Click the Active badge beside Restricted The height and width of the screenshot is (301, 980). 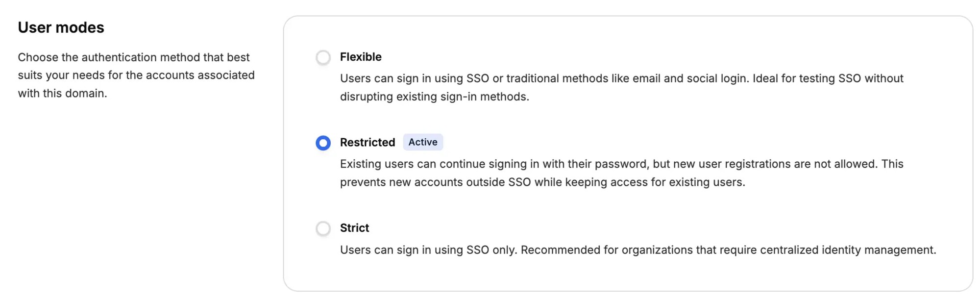423,142
